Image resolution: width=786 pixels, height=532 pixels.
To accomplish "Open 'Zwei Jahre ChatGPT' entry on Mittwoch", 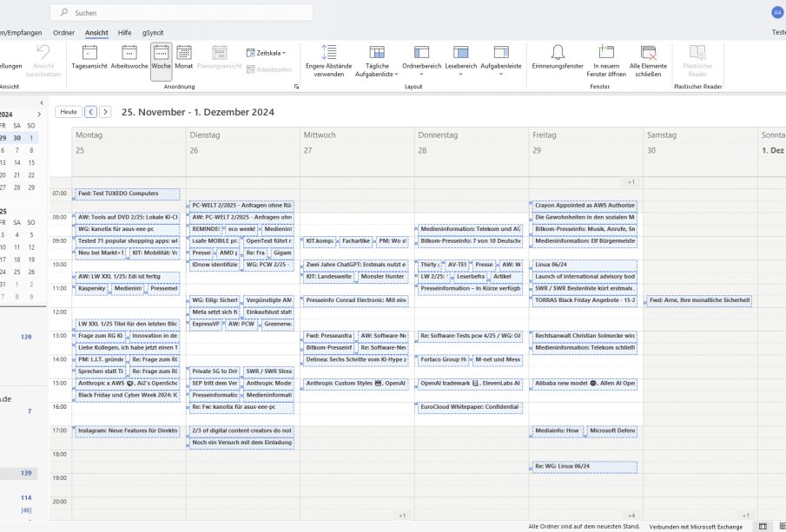I will point(356,265).
